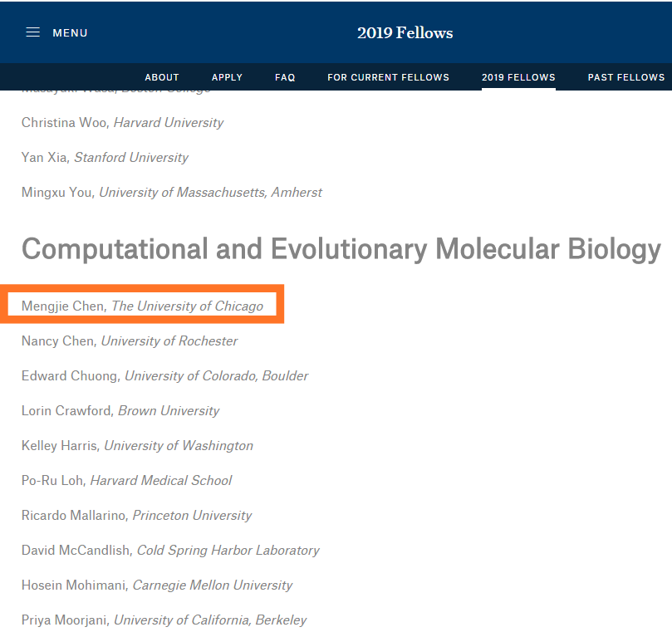Click Nancy Chen, University of Rochester
The image size is (672, 632).
130,341
